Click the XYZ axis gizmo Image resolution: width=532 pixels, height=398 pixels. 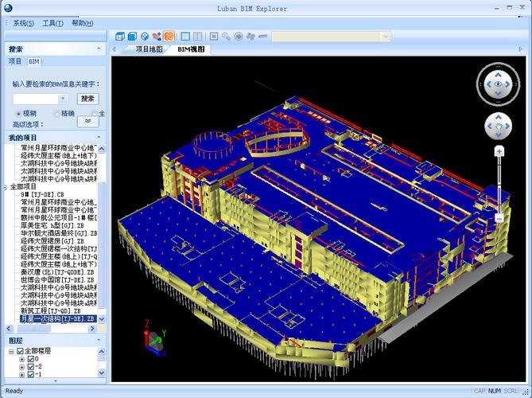154,338
